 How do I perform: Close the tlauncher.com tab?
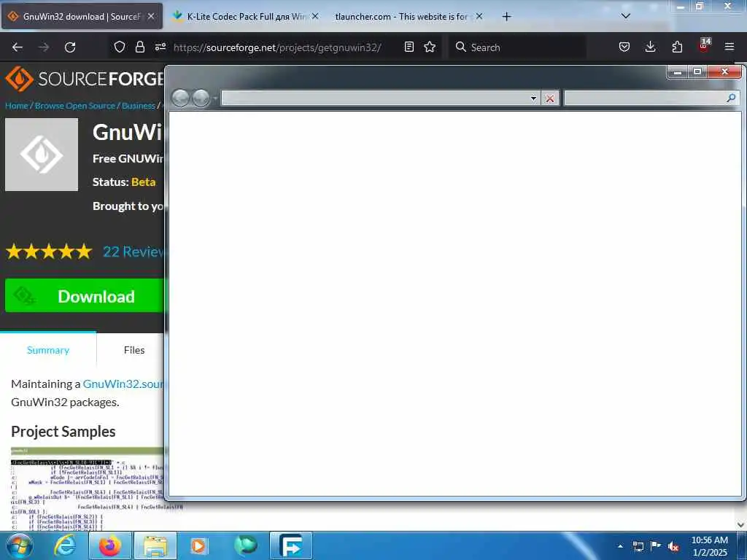coord(479,16)
